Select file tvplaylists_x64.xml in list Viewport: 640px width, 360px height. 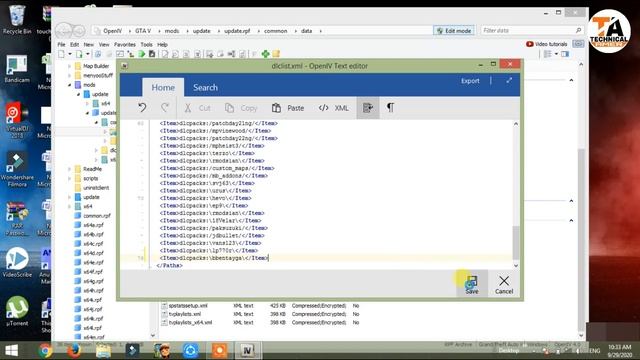coord(190,323)
